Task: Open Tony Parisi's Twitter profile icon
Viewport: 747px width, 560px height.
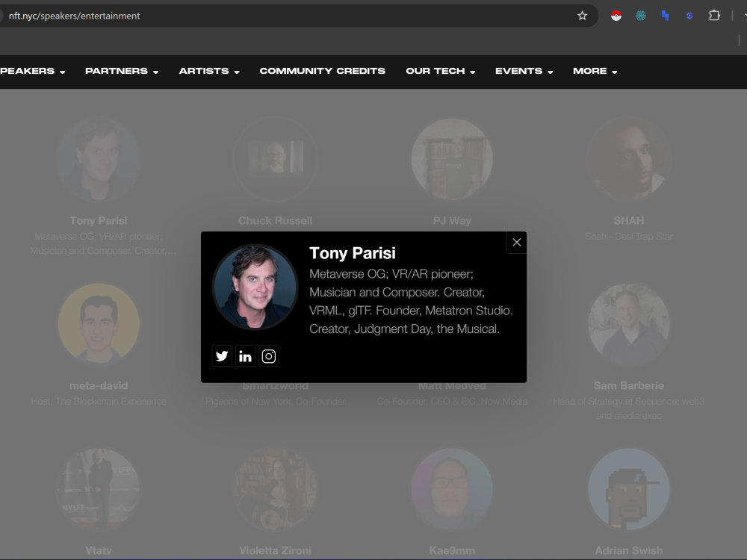Action: 222,355
